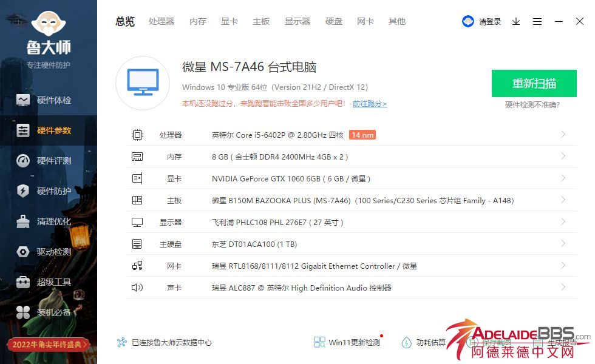
Task: Switch to the 硬盘 tab
Action: tap(334, 21)
